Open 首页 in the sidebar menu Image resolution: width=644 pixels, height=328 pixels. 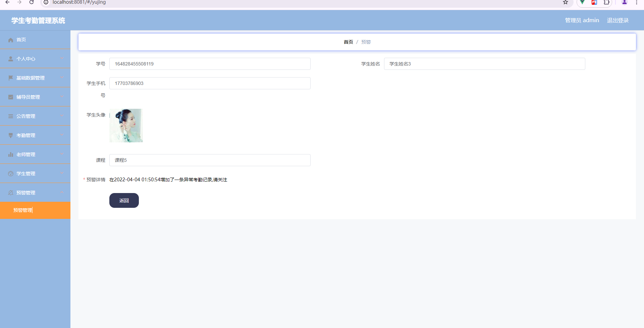point(35,40)
